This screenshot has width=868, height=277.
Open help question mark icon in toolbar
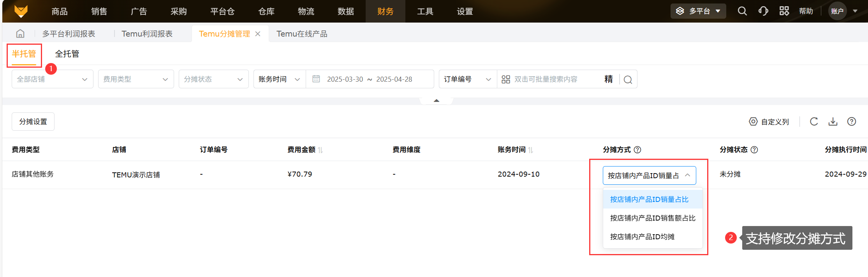tap(852, 122)
